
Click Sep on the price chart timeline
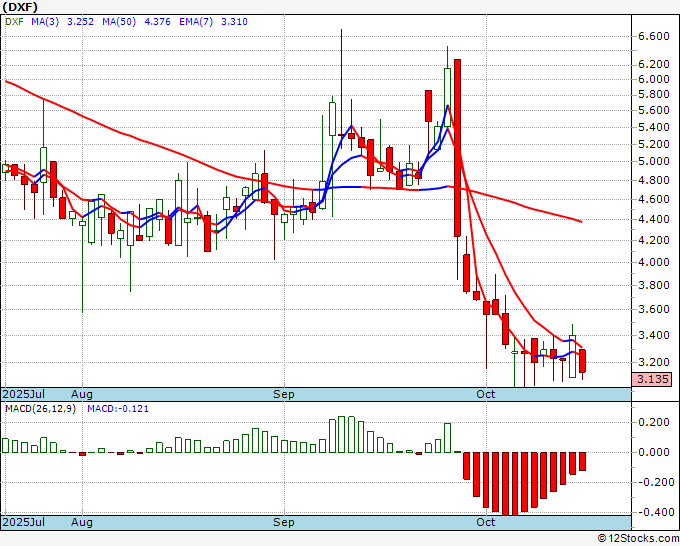pos(284,394)
